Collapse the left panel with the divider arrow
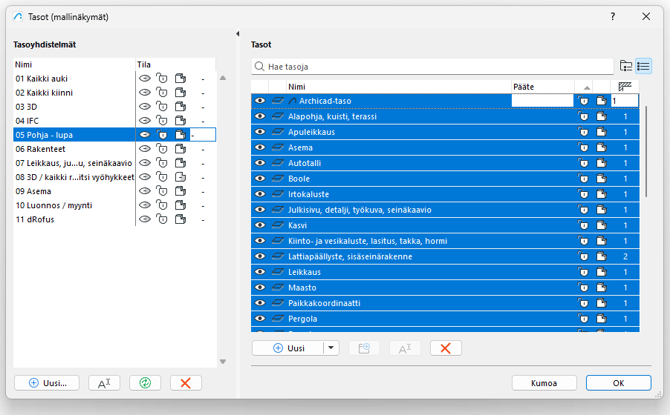Image resolution: width=670 pixels, height=415 pixels. [238, 34]
